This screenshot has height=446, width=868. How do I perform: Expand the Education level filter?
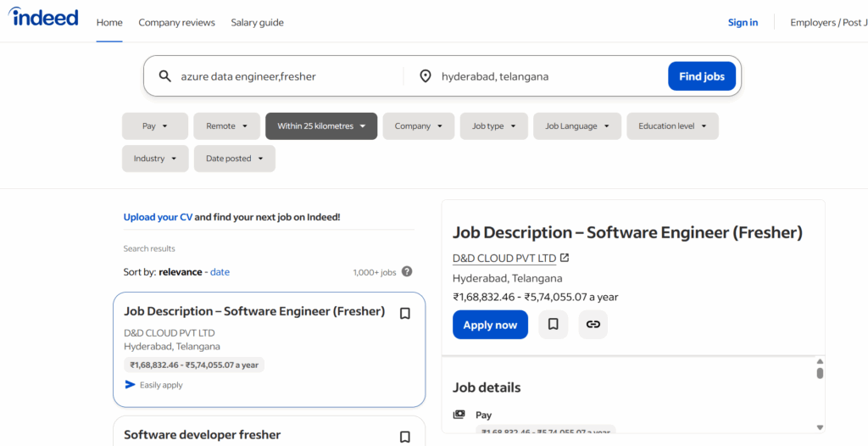coord(672,126)
